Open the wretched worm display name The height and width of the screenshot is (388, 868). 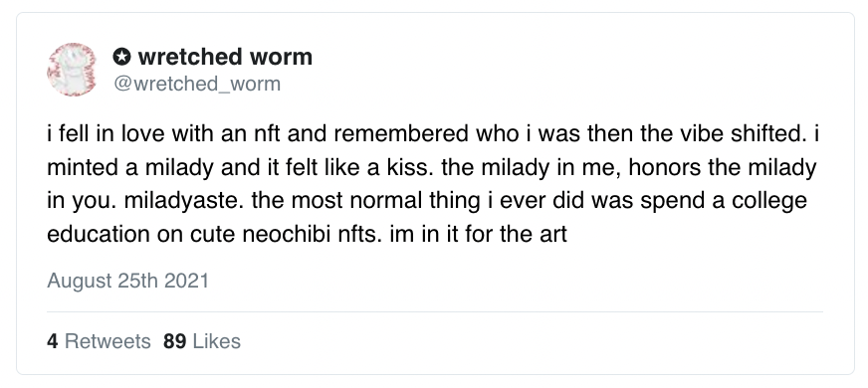(x=225, y=57)
